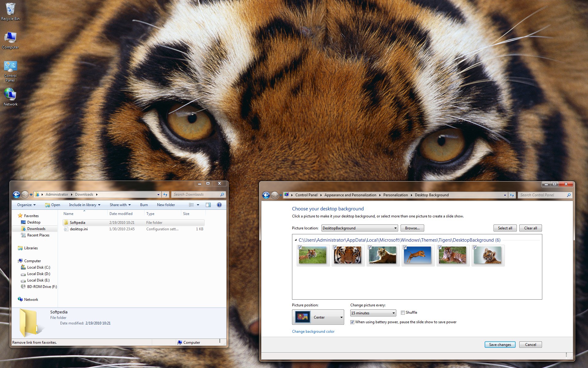Select the Computer desktop icon
588x368 pixels.
point(10,40)
